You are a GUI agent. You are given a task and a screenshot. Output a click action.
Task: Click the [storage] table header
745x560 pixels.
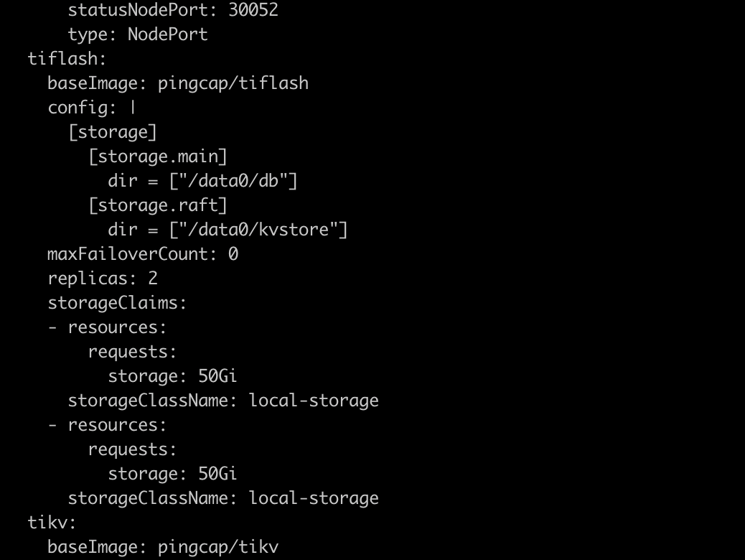[x=113, y=132]
